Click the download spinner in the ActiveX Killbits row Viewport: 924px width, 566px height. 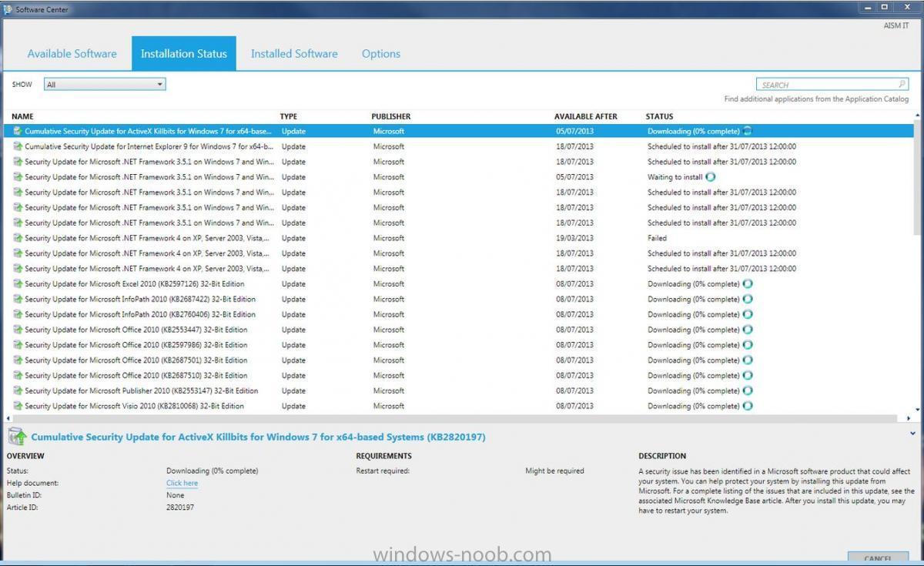point(748,131)
